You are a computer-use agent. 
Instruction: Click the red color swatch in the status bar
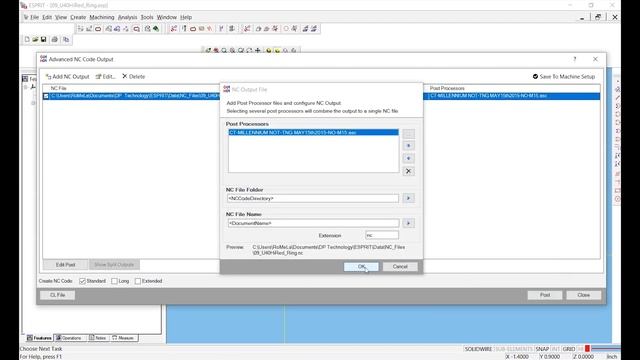coord(587,349)
